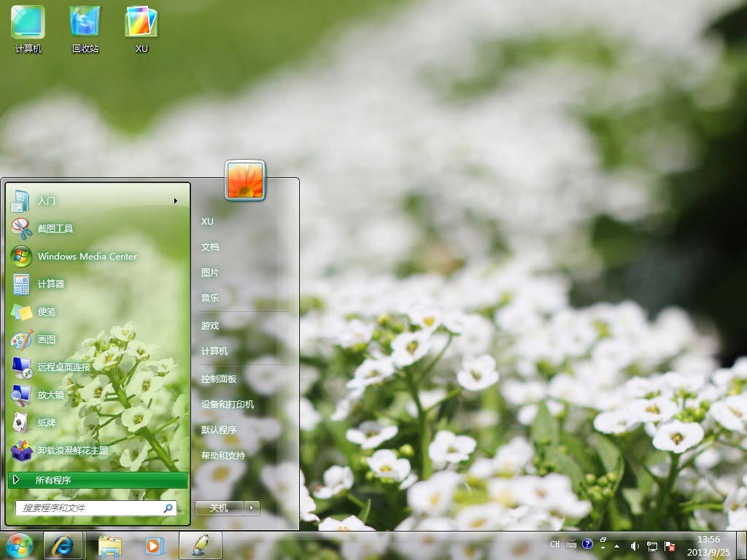Start the 纸牌 solitaire game
The height and width of the screenshot is (560, 747).
(x=47, y=422)
